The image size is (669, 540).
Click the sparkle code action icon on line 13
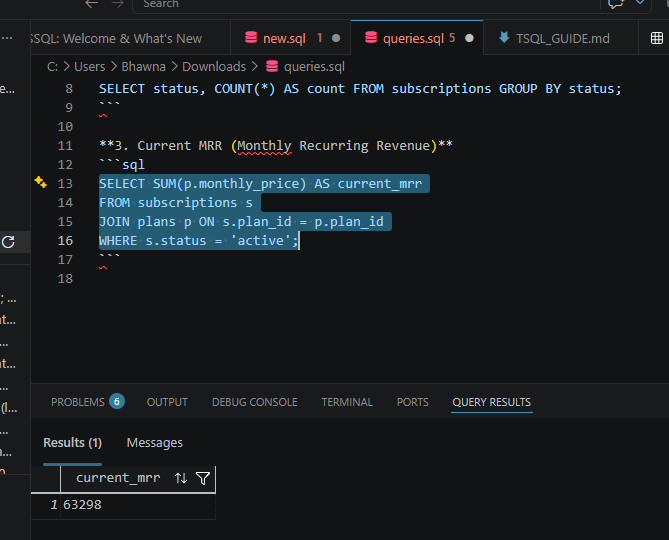pyautogui.click(x=41, y=182)
